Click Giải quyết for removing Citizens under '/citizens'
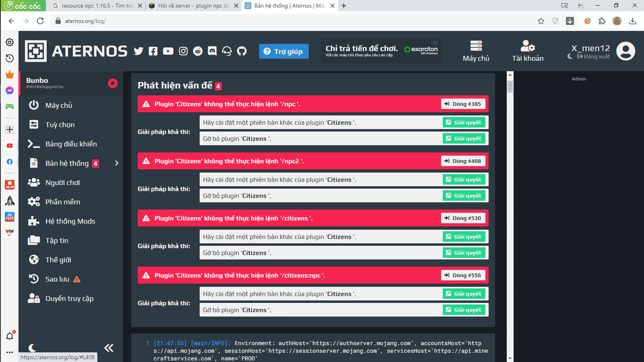 tap(464, 253)
